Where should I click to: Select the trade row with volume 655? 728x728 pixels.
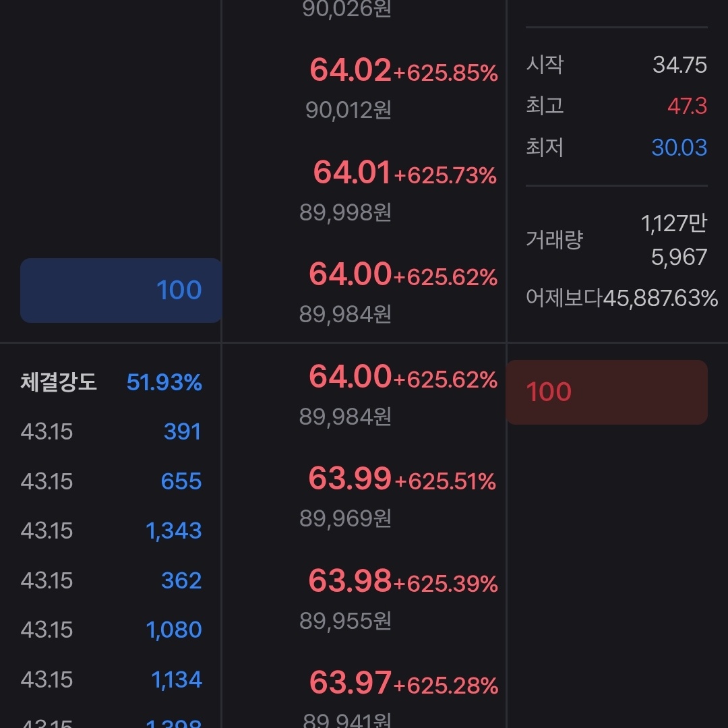coord(111,481)
